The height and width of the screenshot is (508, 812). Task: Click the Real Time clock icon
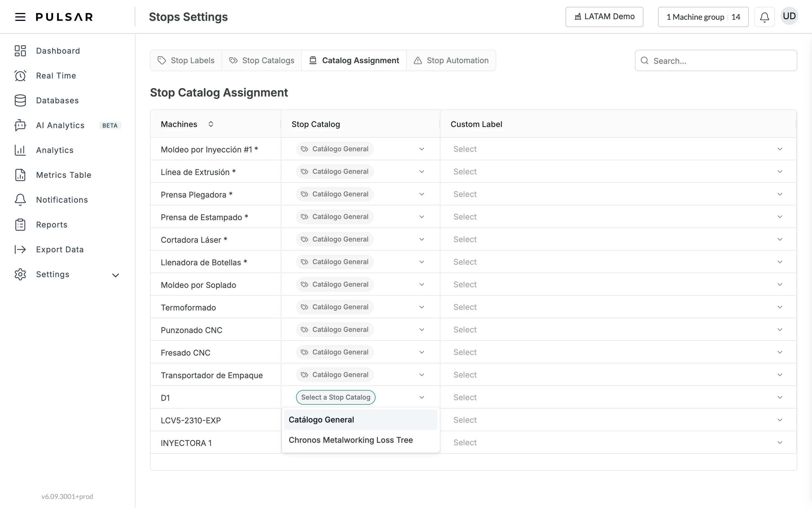pos(20,76)
